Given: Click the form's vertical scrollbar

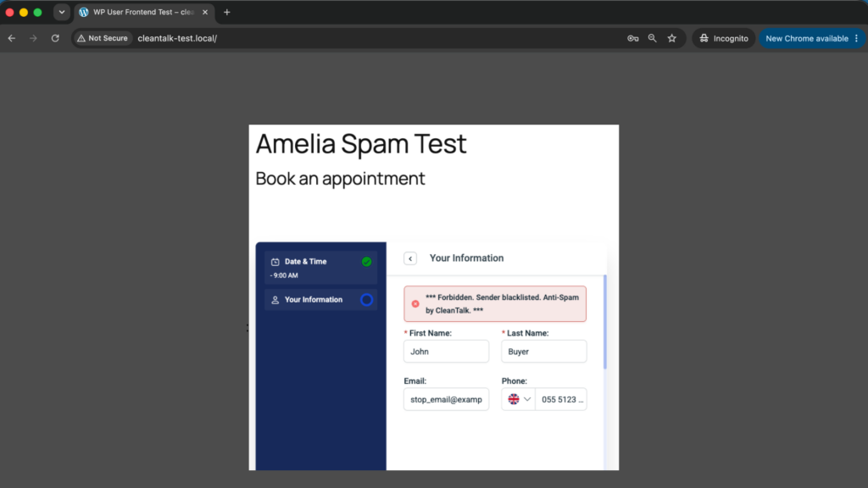Looking at the screenshot, I should [x=605, y=322].
